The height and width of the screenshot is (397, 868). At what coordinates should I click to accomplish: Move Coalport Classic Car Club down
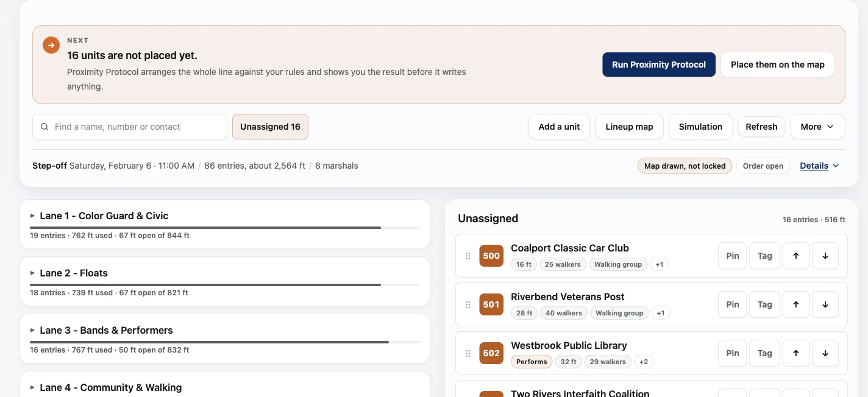click(x=825, y=256)
